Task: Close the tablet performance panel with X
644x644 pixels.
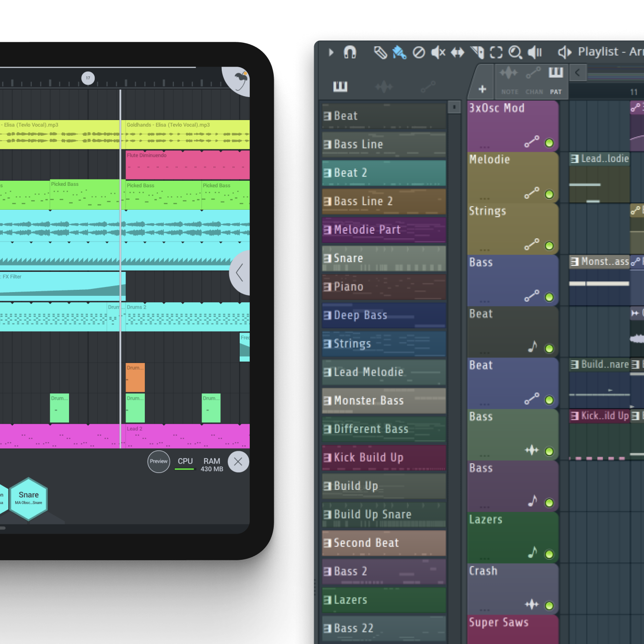Action: pos(238,462)
